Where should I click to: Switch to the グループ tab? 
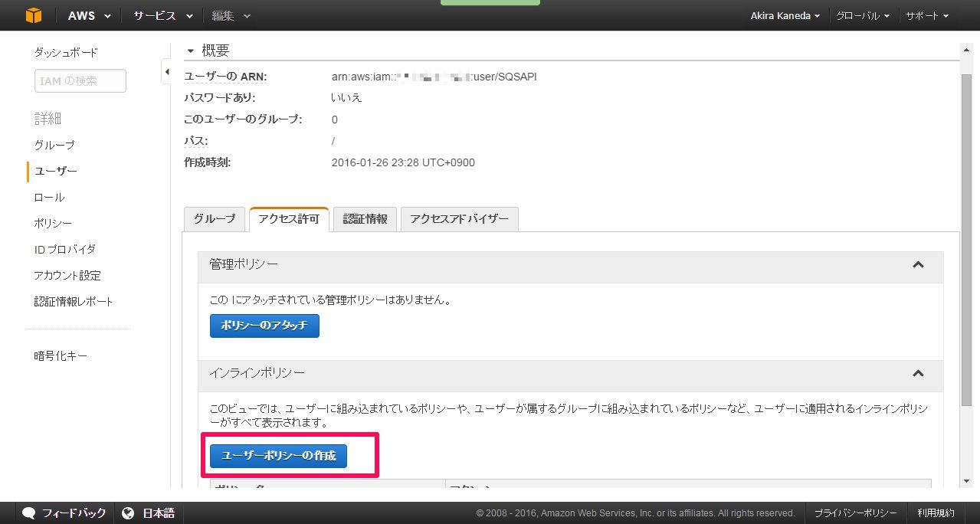215,219
